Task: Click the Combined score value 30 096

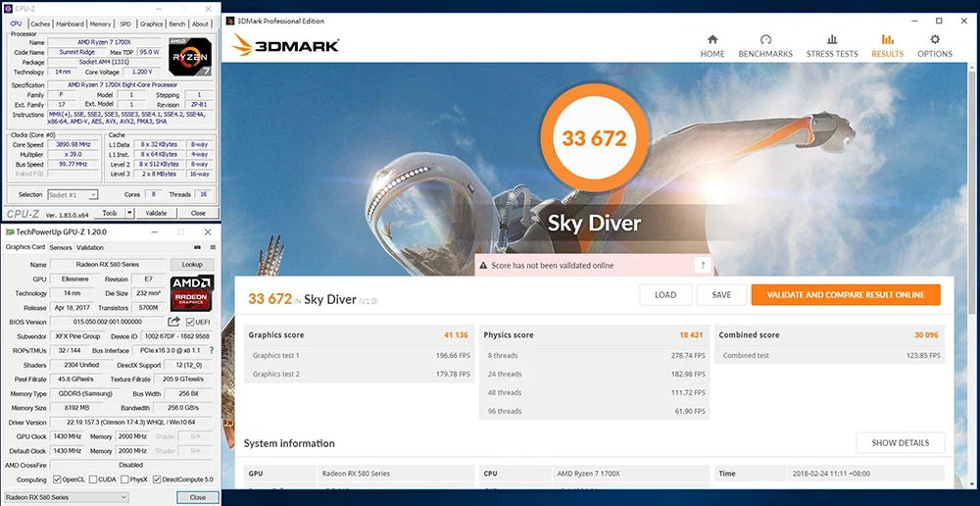Action: coord(926,335)
